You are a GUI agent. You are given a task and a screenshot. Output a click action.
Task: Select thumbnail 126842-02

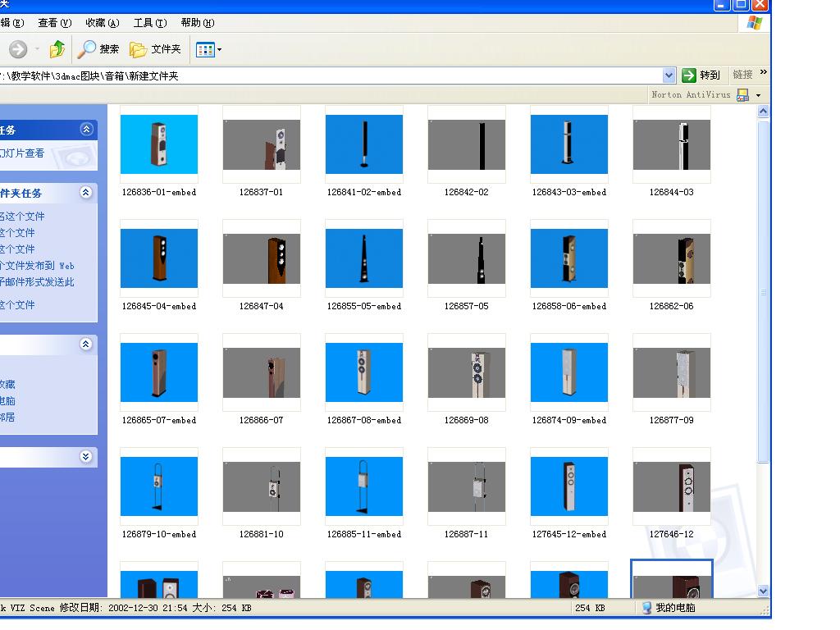[467, 144]
